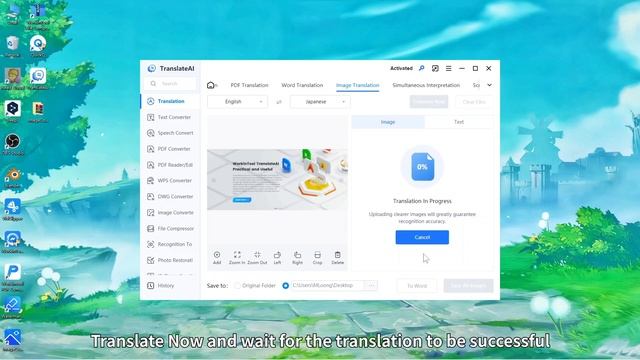Go to the home icon
The height and width of the screenshot is (360, 640).
[211, 85]
